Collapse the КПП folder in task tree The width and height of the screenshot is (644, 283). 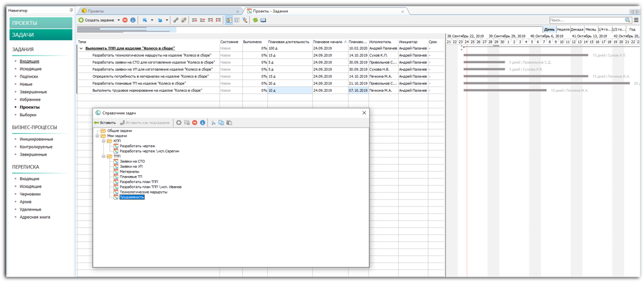pyautogui.click(x=104, y=141)
